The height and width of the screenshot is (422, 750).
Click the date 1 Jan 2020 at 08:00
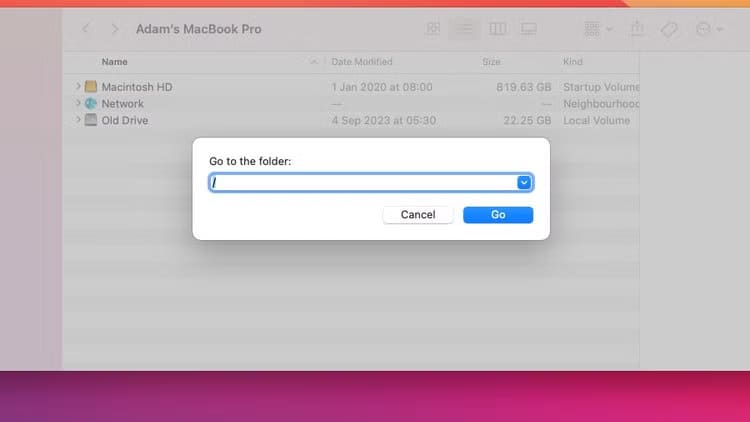coord(382,87)
